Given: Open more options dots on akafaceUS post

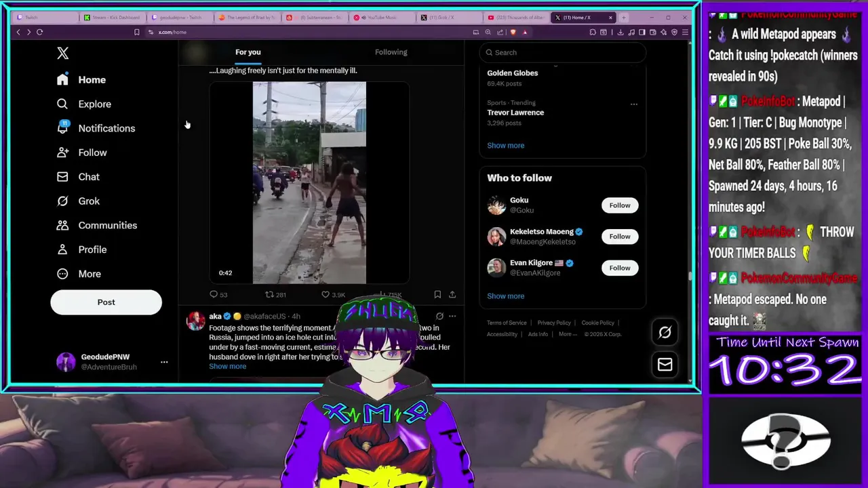Looking at the screenshot, I should point(452,316).
